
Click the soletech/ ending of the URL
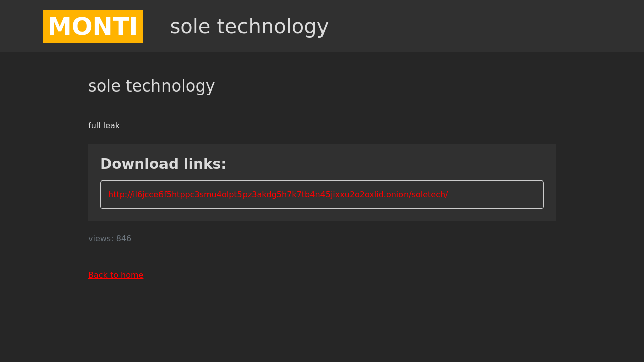pyautogui.click(x=430, y=194)
